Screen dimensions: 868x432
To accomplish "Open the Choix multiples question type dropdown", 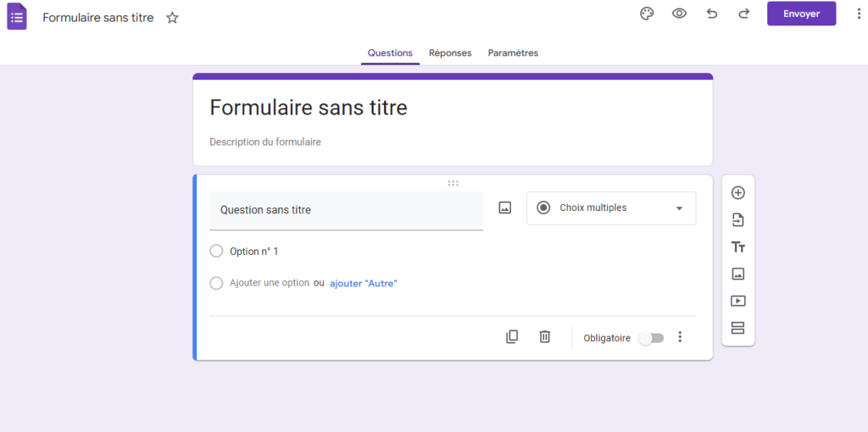I will coord(611,208).
